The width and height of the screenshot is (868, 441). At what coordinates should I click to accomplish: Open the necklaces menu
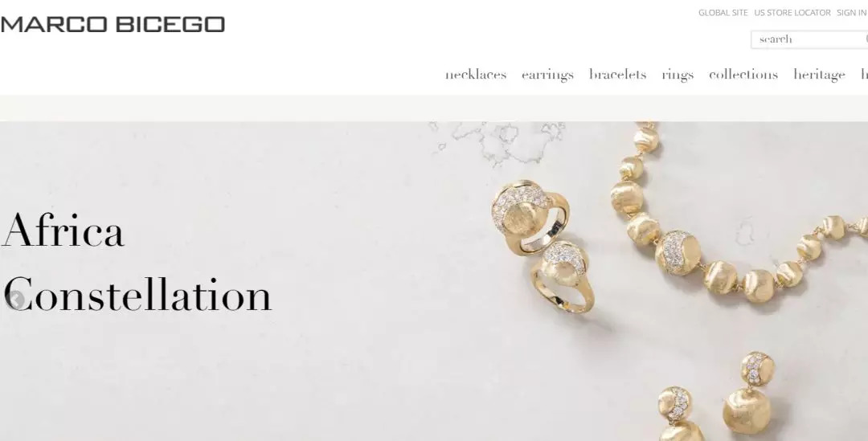(476, 75)
